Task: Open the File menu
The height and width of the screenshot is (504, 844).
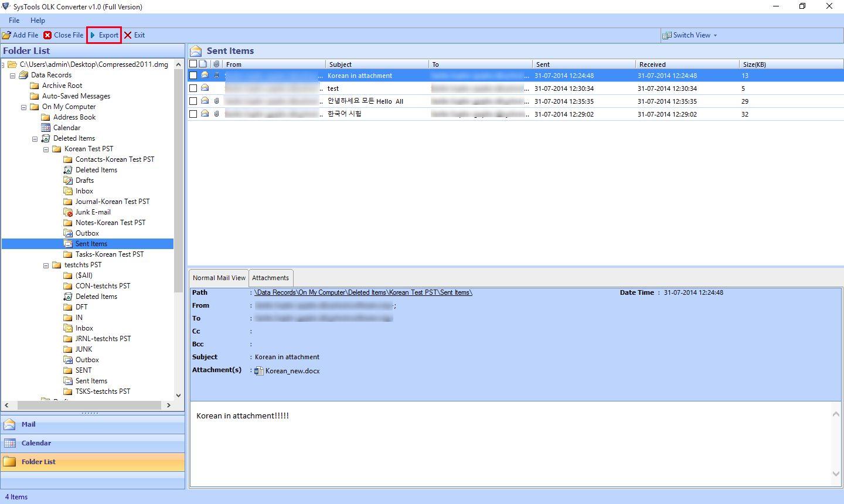Action: tap(14, 21)
